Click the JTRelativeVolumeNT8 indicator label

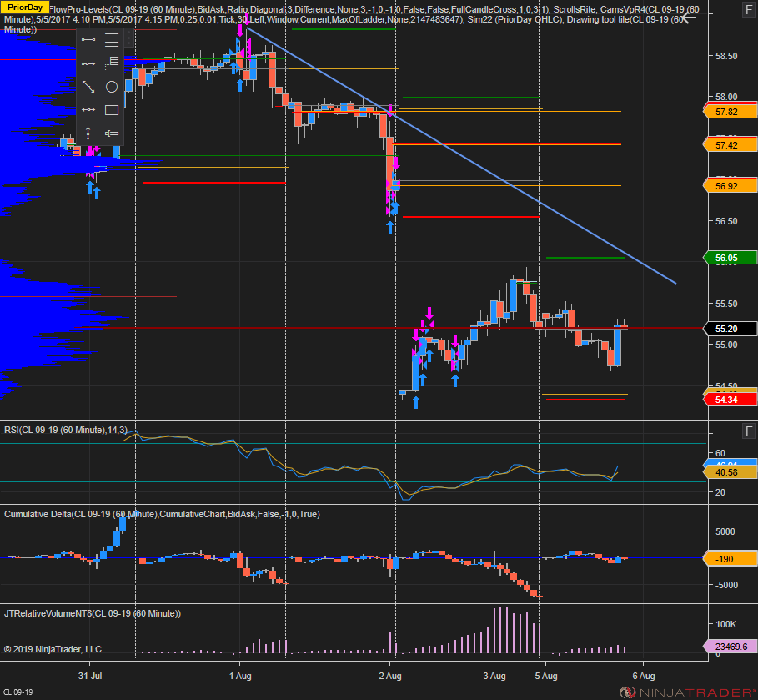coord(93,613)
